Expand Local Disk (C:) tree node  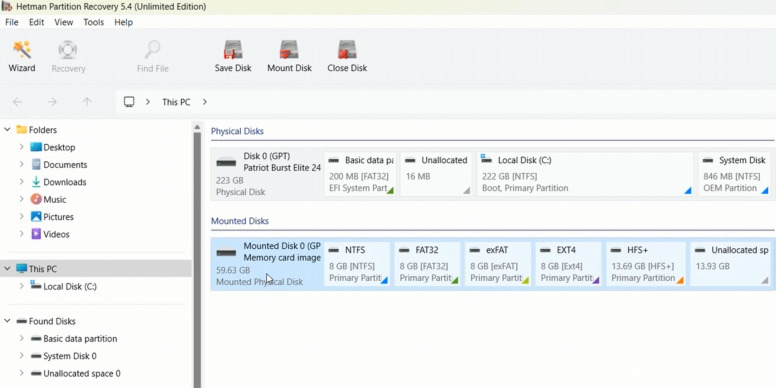coord(22,286)
